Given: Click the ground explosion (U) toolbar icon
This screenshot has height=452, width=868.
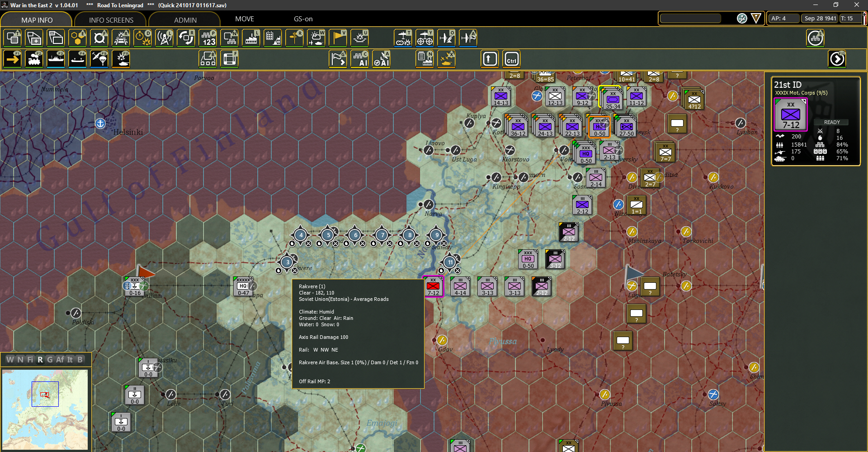Looking at the screenshot, I should tap(359, 38).
